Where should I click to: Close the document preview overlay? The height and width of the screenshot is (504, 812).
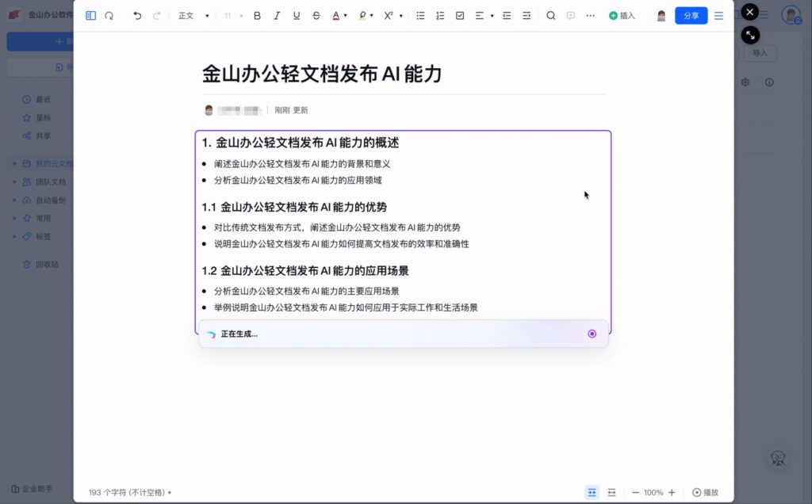coord(750,12)
